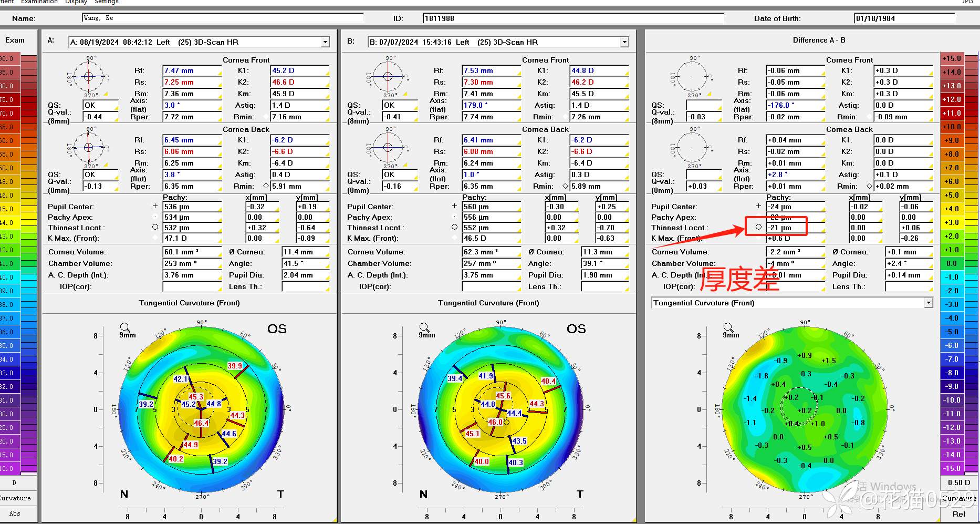
Task: Click the magnifier icon on exam A map
Action: [x=124, y=327]
